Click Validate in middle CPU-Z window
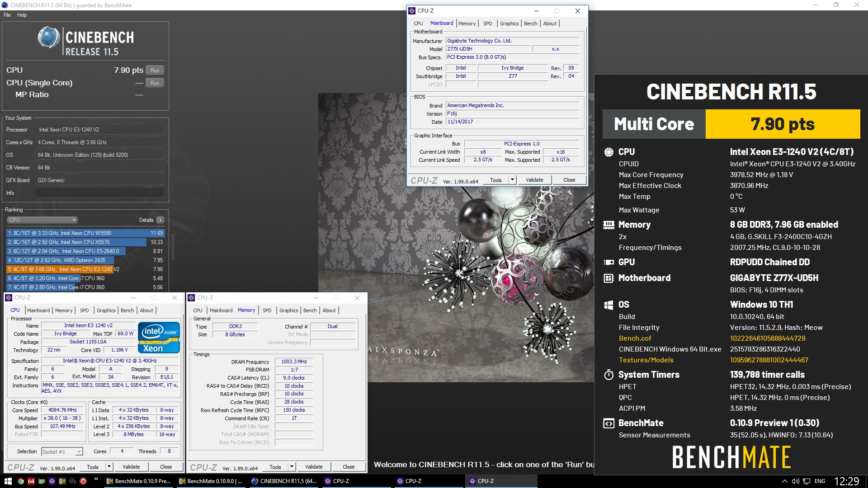 [314, 467]
